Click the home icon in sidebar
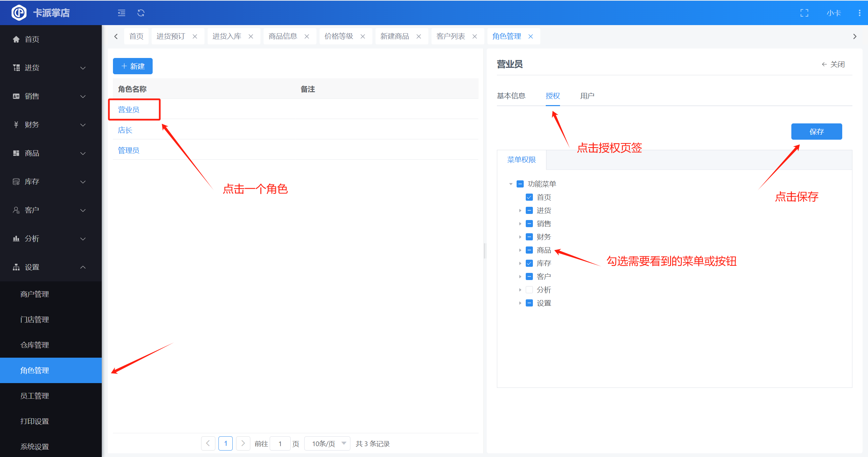This screenshot has height=457, width=868. (16, 39)
